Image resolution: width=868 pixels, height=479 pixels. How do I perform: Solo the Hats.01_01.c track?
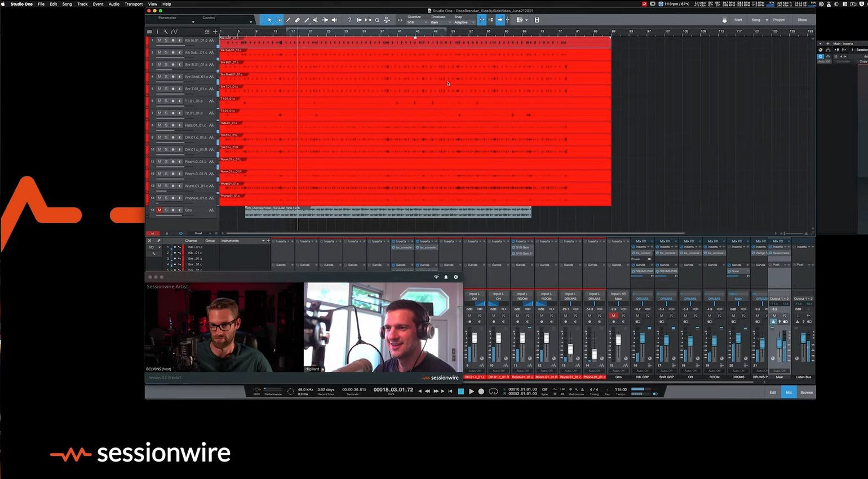click(x=166, y=125)
